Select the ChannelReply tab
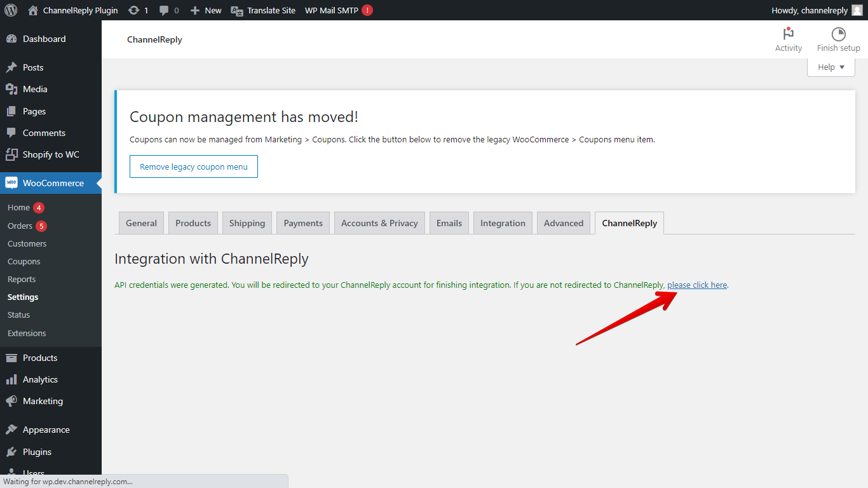This screenshot has height=488, width=868. 629,223
